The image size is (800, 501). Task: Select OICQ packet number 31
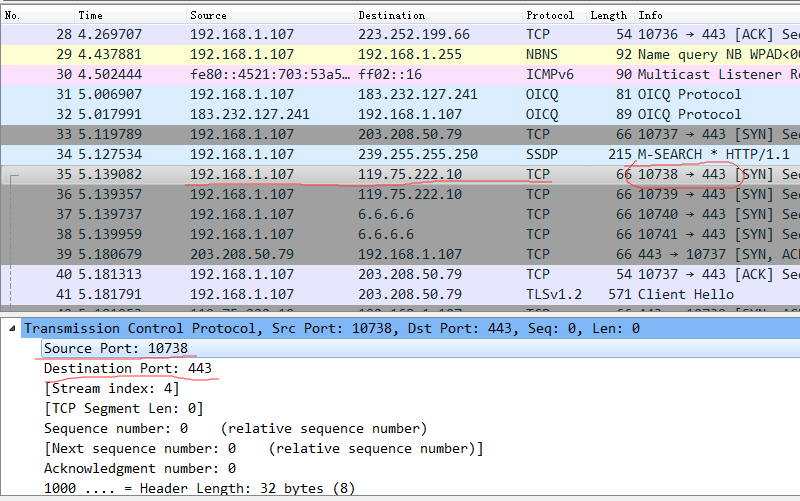click(400, 94)
